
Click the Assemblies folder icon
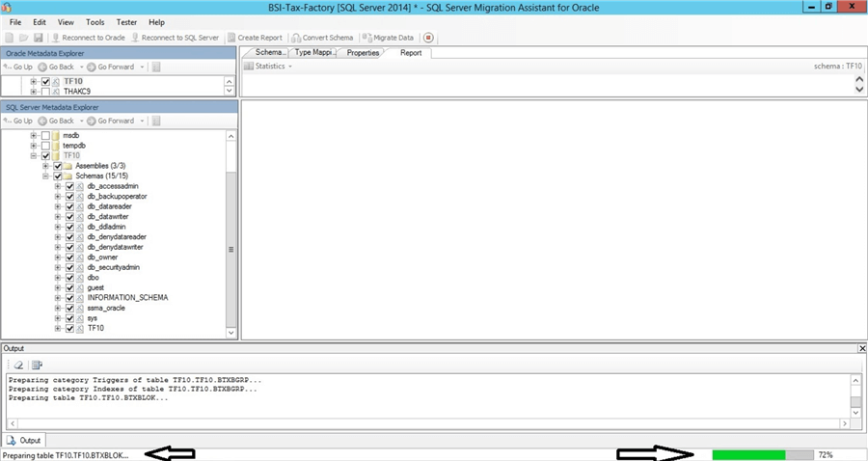(68, 166)
